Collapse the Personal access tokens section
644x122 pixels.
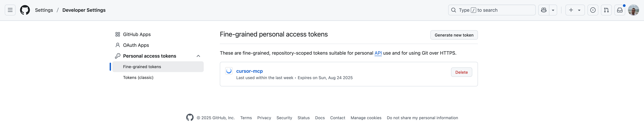point(198,56)
